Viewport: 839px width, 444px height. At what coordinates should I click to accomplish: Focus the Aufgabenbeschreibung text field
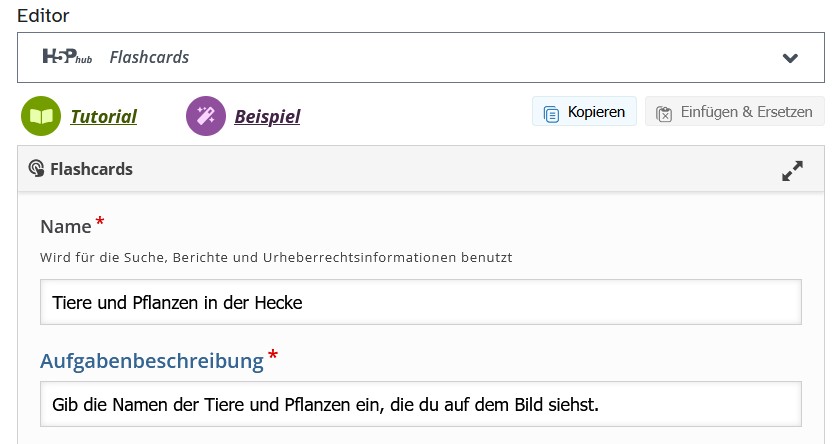[420, 404]
